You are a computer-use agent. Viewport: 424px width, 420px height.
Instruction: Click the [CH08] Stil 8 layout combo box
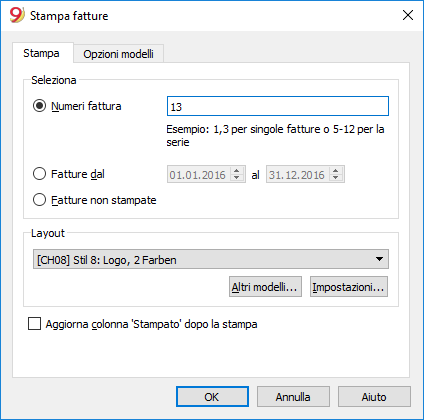coord(211,259)
